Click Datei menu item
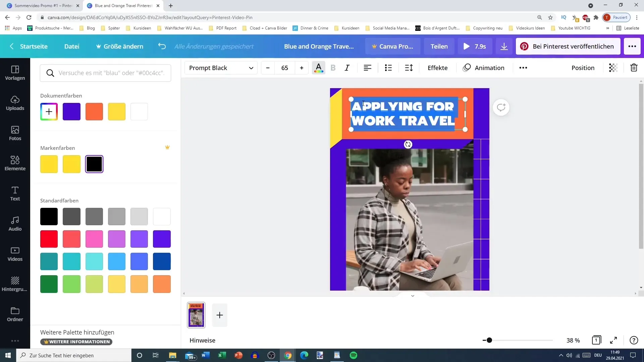The height and width of the screenshot is (362, 644). (72, 46)
